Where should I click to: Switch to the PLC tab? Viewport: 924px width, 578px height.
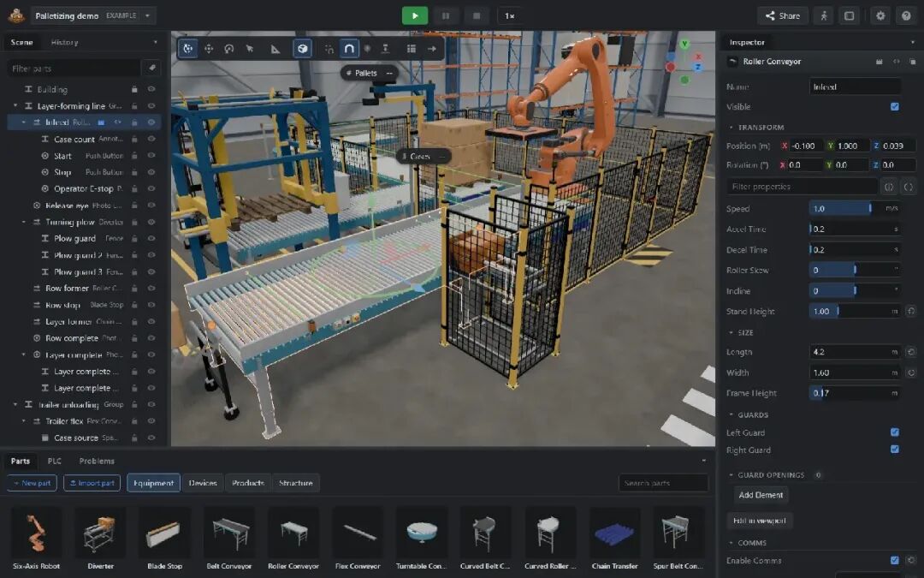pyautogui.click(x=54, y=462)
